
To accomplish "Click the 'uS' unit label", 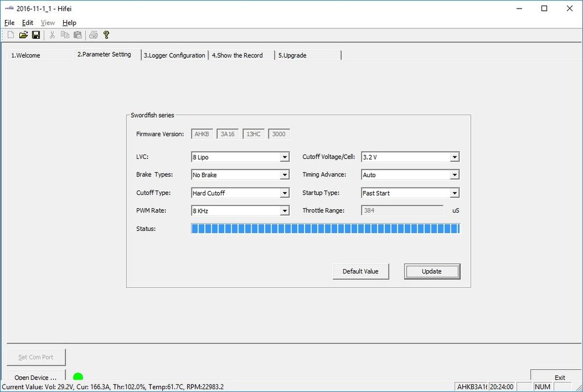I will pyautogui.click(x=456, y=211).
